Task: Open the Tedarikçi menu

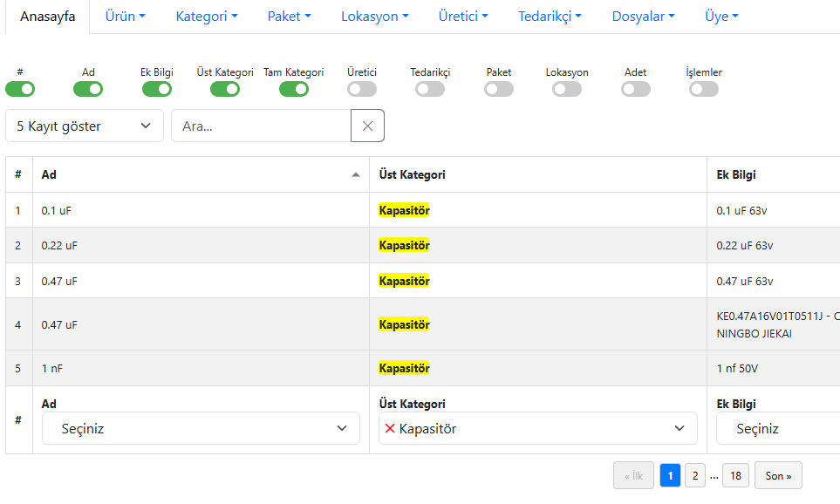Action: (550, 17)
